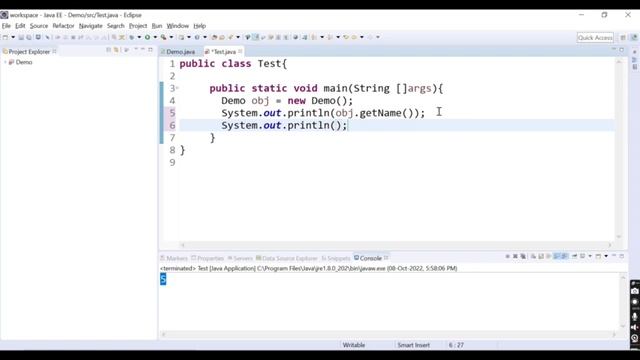Open the New wizard dropdown arrow

pos(13,37)
